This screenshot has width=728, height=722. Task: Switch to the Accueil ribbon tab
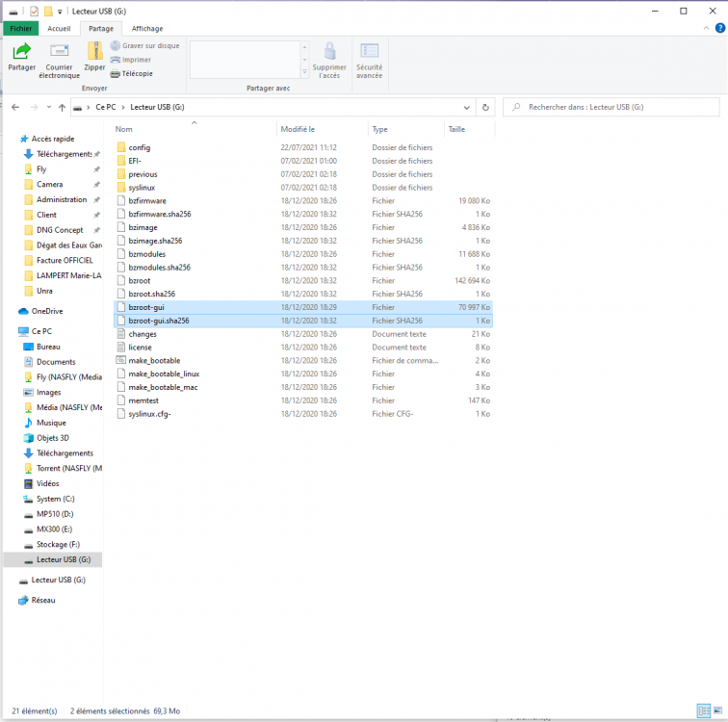tap(59, 28)
